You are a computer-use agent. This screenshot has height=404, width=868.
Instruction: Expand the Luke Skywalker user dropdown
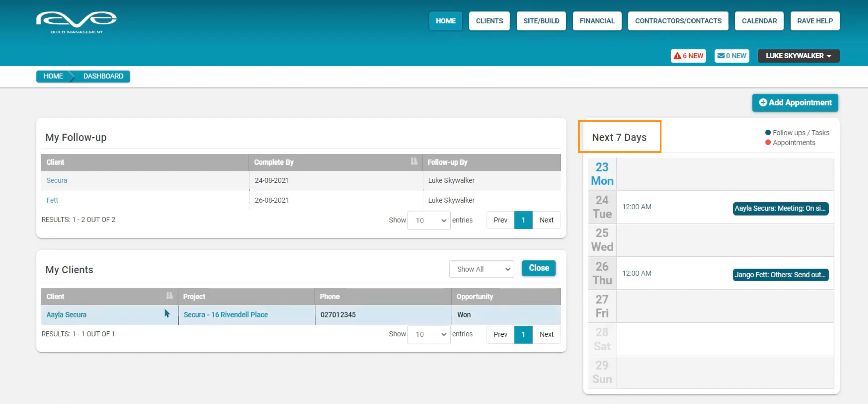[x=798, y=56]
